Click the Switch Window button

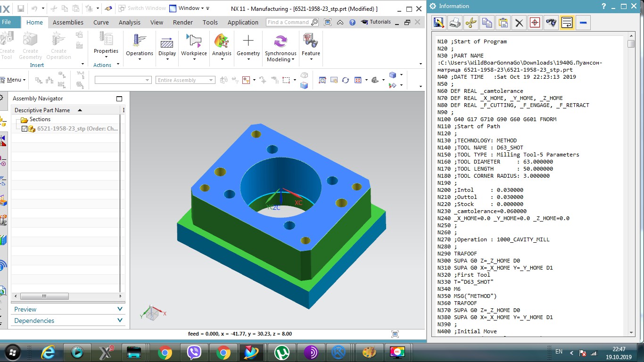142,8
